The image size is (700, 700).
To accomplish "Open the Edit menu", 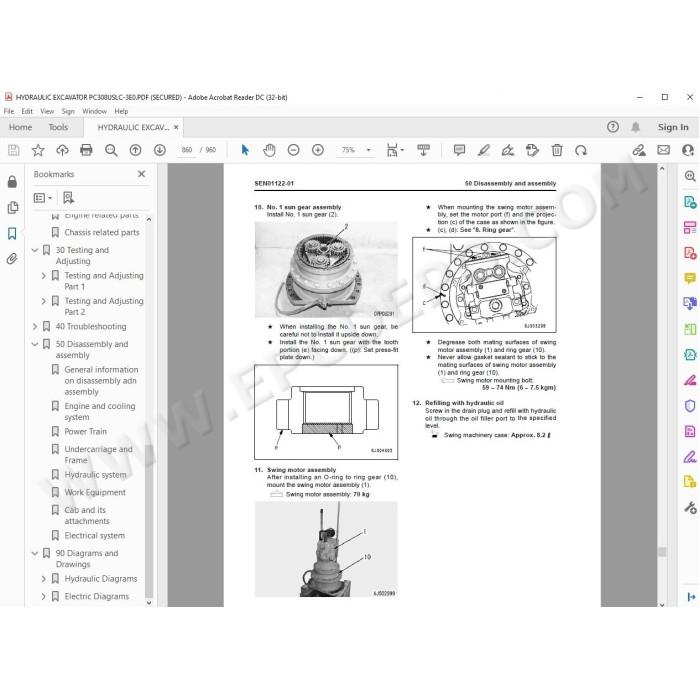I will click(27, 111).
